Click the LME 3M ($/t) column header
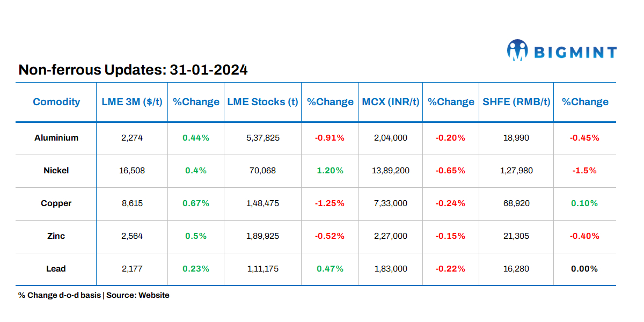644x322 pixels. pyautogui.click(x=132, y=102)
